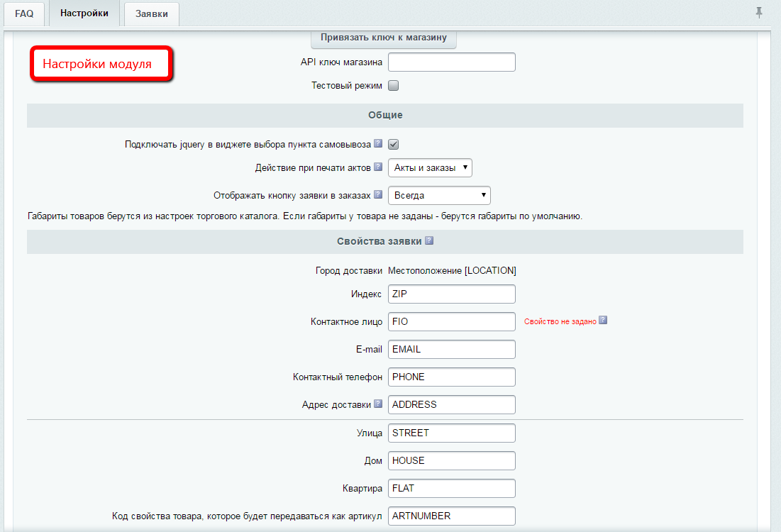Click the pin icon at top right
This screenshot has width=781, height=532.
point(759,12)
